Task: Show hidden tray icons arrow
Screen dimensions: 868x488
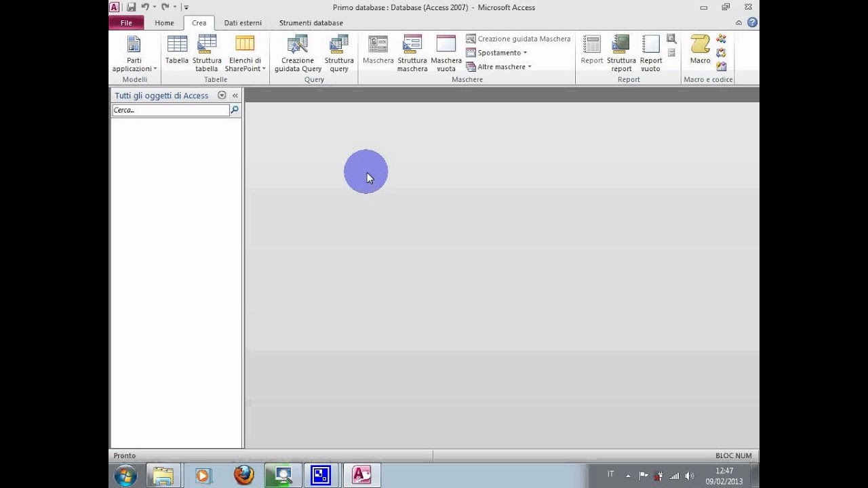Action: click(628, 476)
